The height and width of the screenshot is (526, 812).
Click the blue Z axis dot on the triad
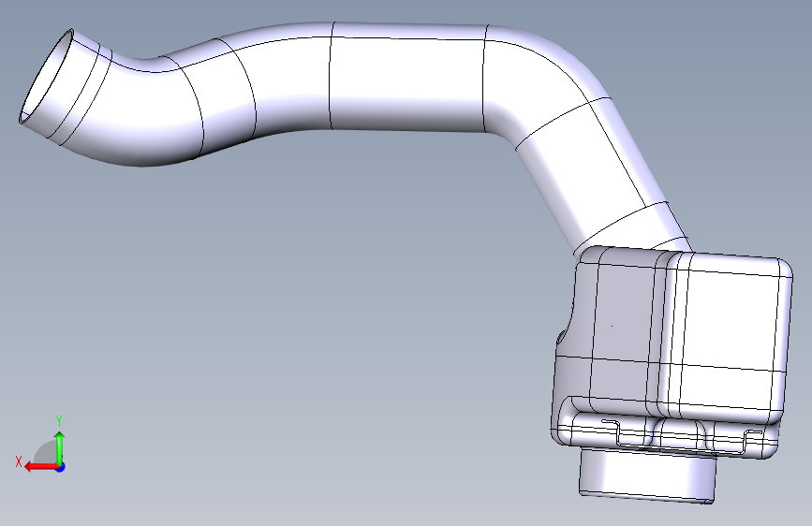(x=61, y=467)
